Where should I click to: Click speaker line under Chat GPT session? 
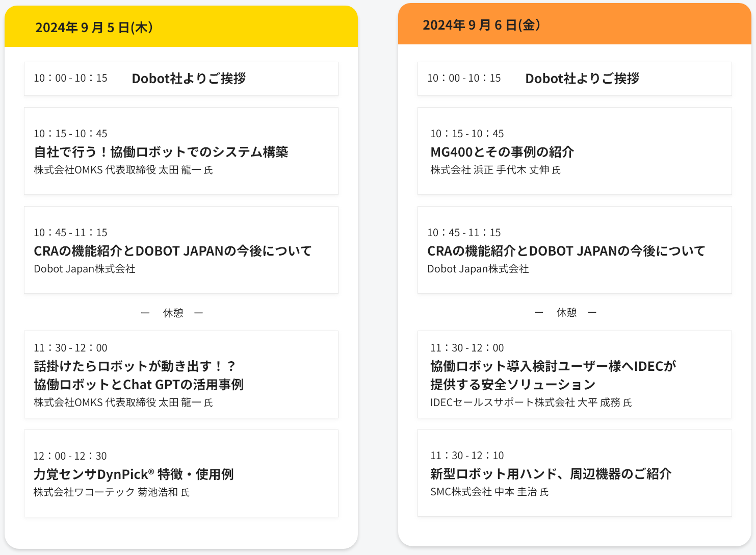[x=123, y=402]
